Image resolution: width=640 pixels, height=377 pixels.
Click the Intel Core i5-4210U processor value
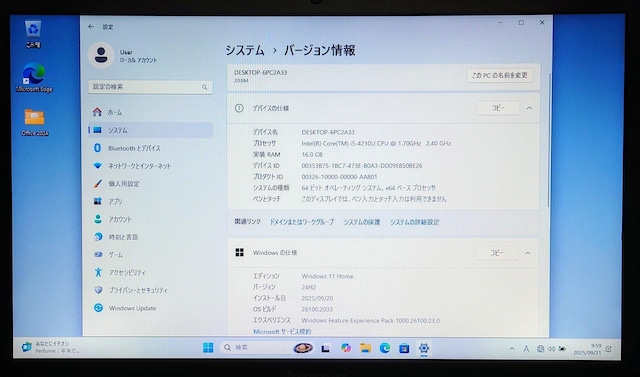pos(376,143)
